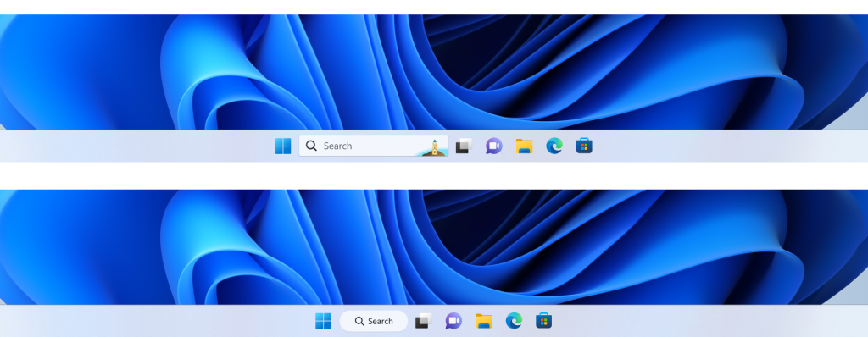
Task: Launch Microsoft Edge from the lower taskbar
Action: click(x=514, y=321)
